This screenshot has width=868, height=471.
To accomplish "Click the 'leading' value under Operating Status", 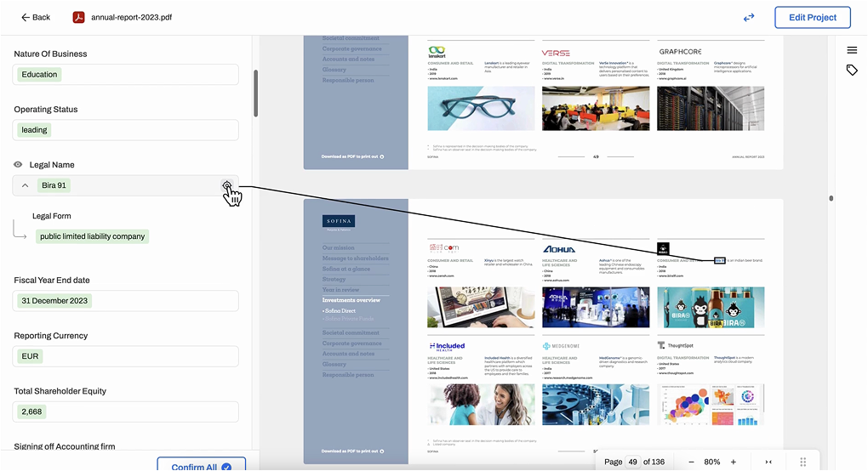I will point(34,130).
